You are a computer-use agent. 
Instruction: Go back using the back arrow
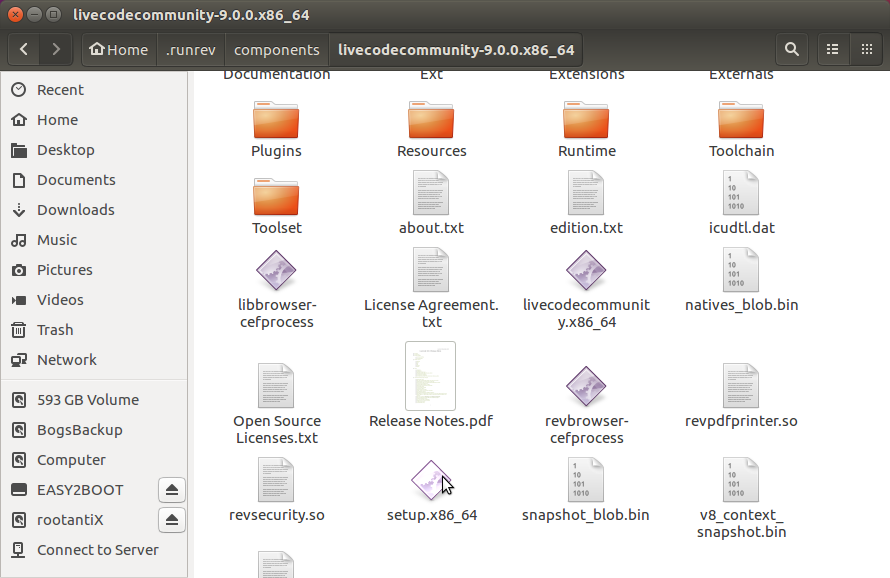[x=24, y=50]
